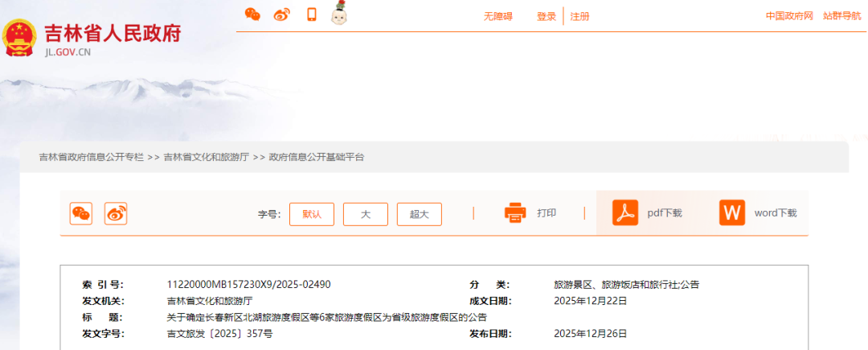Click the 标题 field label
The image size is (868, 350).
(x=103, y=318)
